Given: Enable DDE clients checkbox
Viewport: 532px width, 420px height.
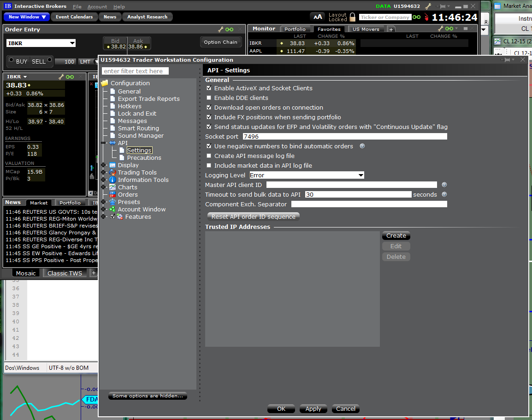Looking at the screenshot, I should pyautogui.click(x=209, y=98).
